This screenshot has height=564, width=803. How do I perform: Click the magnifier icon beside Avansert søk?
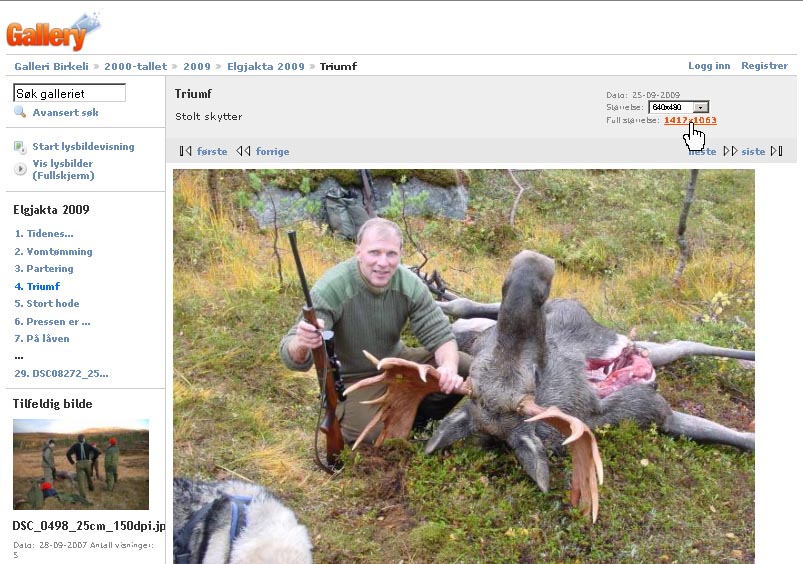click(20, 113)
